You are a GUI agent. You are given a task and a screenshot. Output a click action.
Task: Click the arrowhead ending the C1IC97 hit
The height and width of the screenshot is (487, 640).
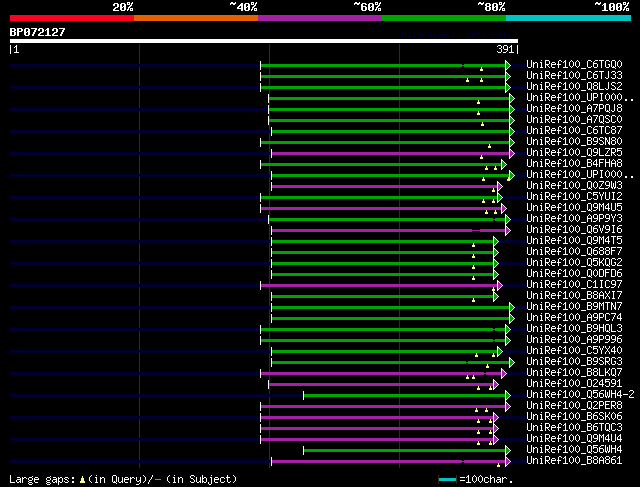tap(500, 286)
